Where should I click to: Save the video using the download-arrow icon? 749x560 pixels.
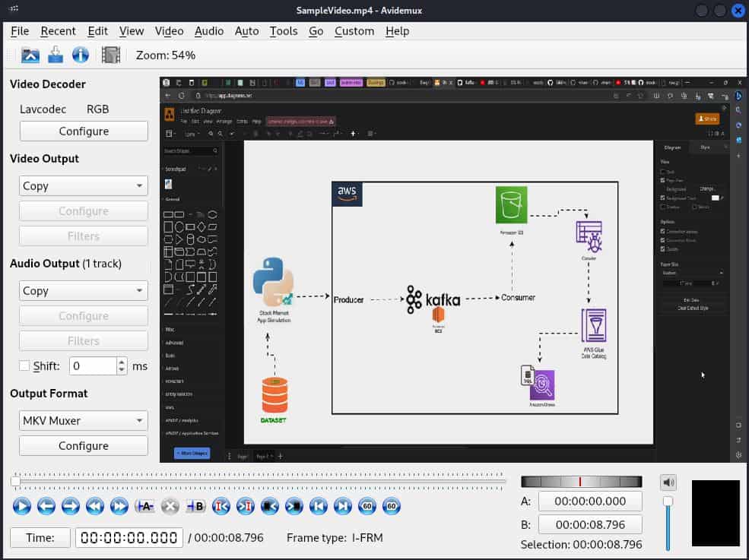point(56,55)
